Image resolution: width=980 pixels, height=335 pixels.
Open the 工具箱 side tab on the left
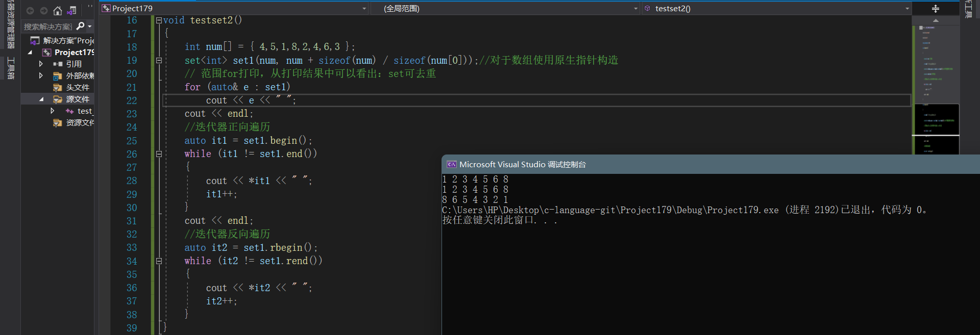click(x=11, y=68)
